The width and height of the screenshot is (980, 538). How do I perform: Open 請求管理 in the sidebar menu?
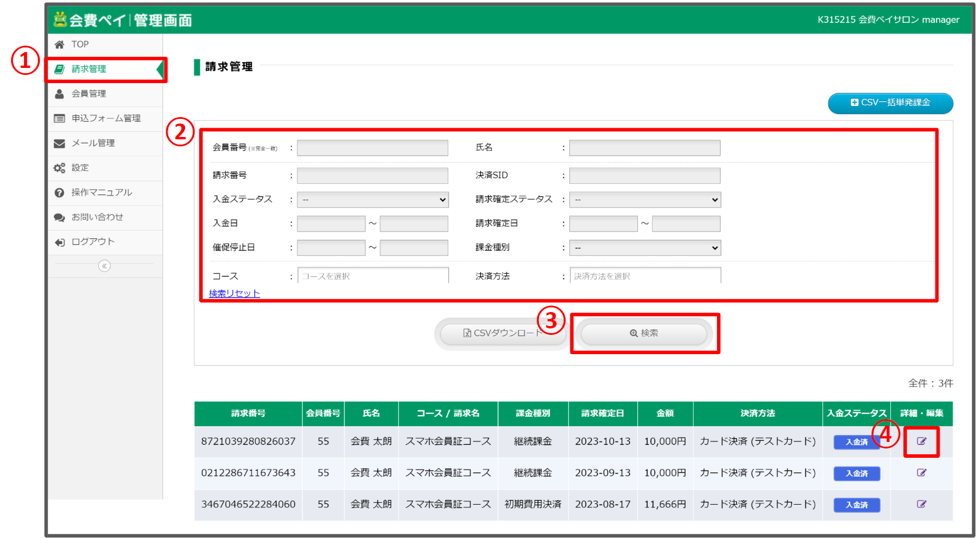pyautogui.click(x=89, y=69)
